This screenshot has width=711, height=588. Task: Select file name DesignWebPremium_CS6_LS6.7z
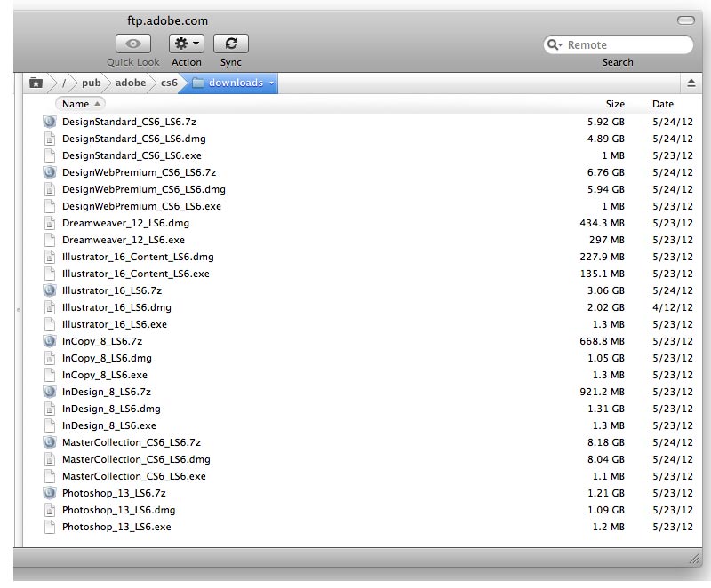click(x=139, y=172)
